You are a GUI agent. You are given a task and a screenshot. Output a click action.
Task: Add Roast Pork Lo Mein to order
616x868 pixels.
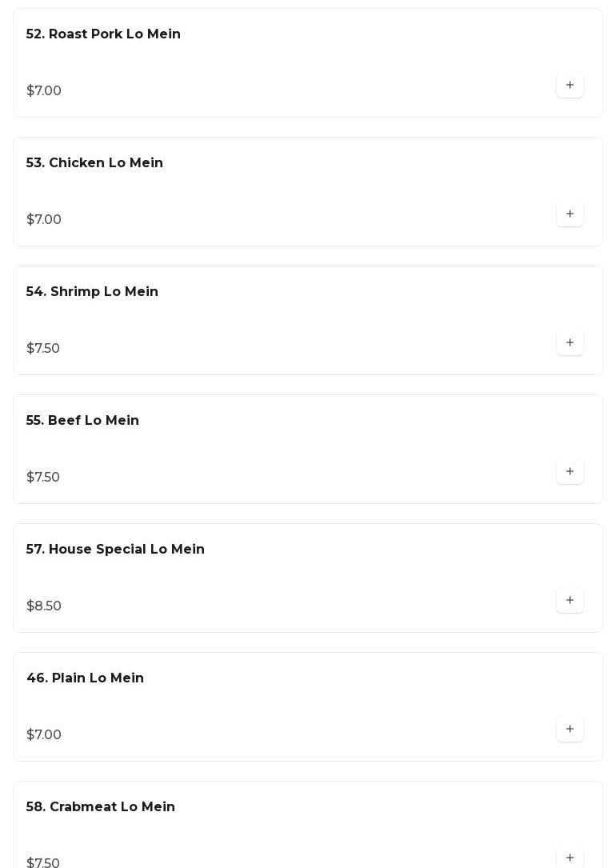(570, 86)
